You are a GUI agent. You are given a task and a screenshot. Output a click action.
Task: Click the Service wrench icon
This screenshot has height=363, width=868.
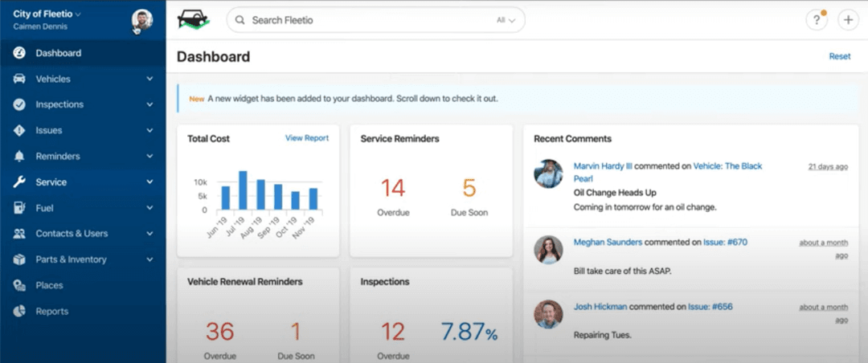(19, 182)
